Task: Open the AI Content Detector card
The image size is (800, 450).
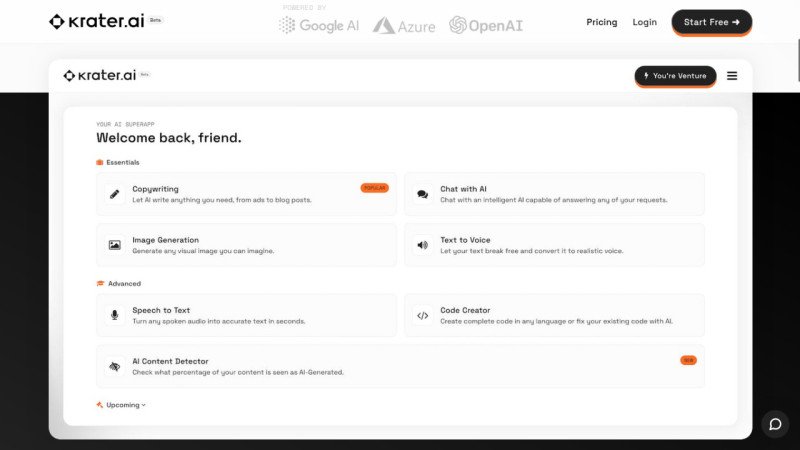Action: point(400,367)
